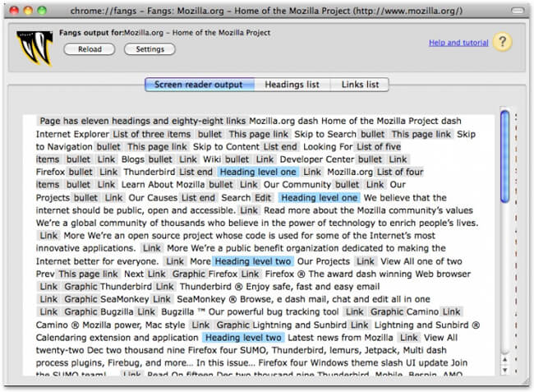This screenshot has height=392, width=534.
Task: Click "Heading level two" before Our Projects
Action: (x=253, y=261)
